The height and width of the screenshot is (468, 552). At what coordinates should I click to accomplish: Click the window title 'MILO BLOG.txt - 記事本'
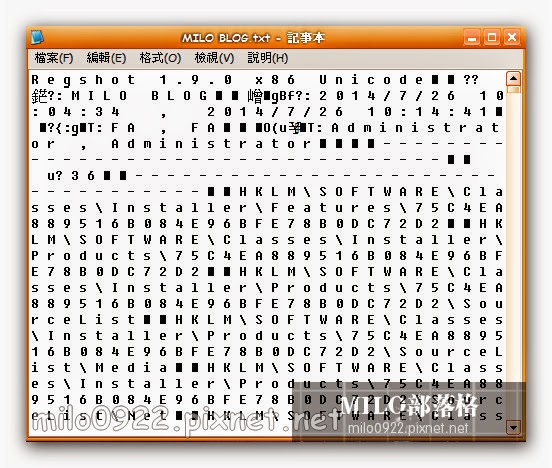point(253,38)
